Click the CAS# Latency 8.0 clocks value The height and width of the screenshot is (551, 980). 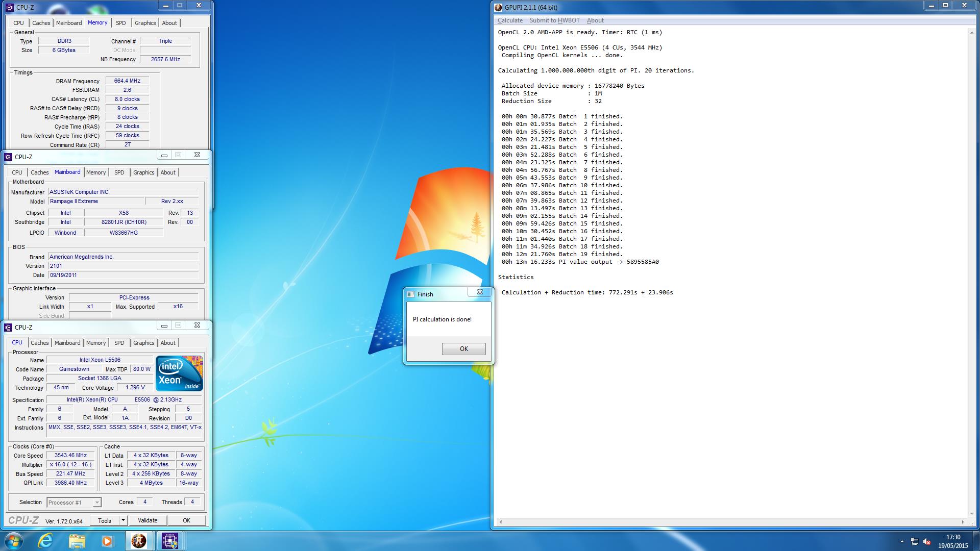coord(127,99)
